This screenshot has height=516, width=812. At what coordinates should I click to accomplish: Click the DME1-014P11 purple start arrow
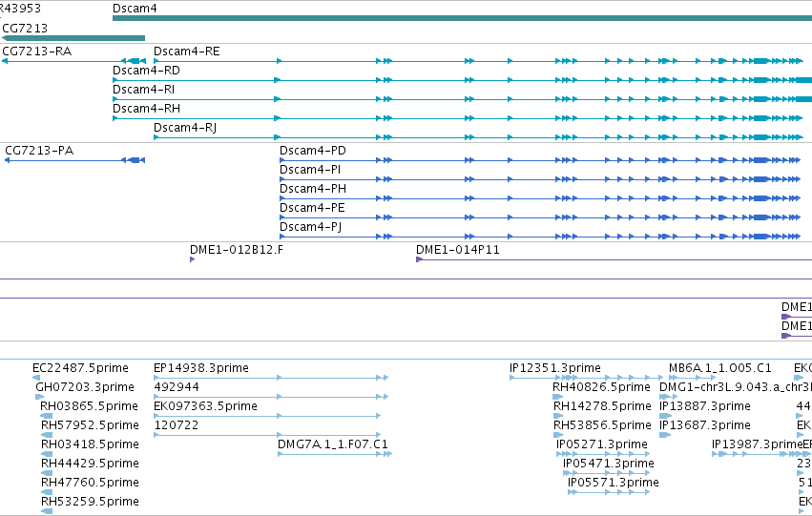click(x=419, y=259)
